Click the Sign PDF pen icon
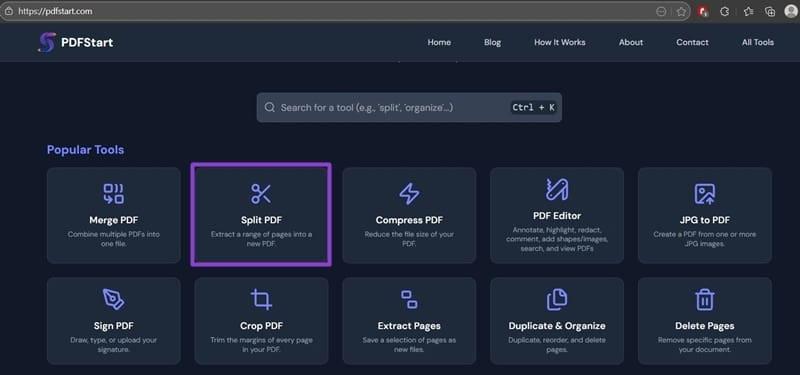Screen dimensions: 800x375 [x=113, y=299]
